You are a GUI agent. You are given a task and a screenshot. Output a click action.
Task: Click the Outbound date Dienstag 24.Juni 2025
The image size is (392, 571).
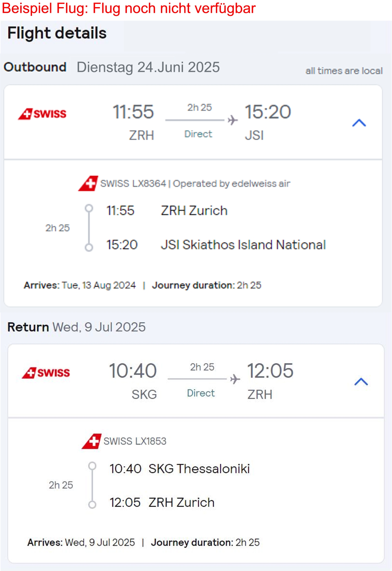click(x=148, y=67)
